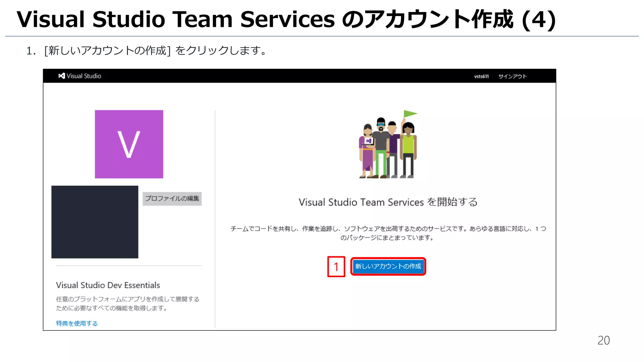Screen dimensions: 644x362
Task: Click the team illustration with green flag
Action: (x=388, y=144)
